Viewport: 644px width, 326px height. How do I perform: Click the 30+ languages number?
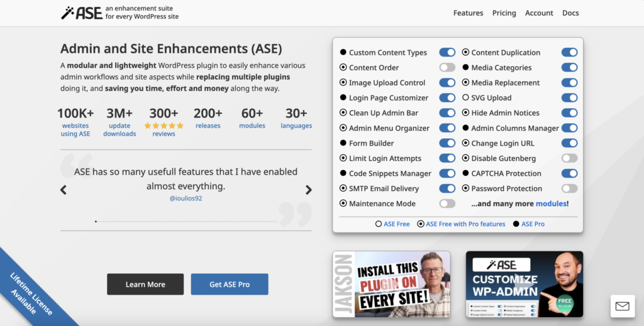coord(296,113)
